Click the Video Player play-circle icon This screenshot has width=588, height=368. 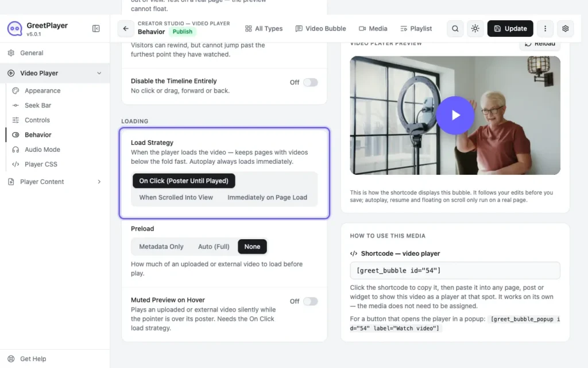[x=11, y=73]
